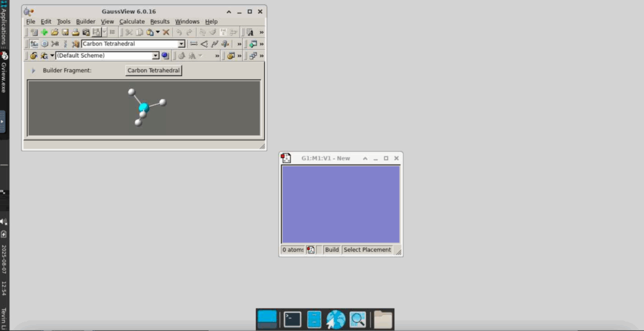Open a file using the folder icon
Image resolution: width=644 pixels, height=331 pixels.
coord(54,32)
